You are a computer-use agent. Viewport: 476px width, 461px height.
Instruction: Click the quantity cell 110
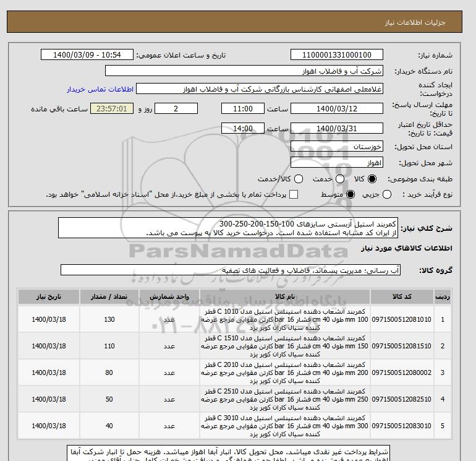click(x=109, y=346)
